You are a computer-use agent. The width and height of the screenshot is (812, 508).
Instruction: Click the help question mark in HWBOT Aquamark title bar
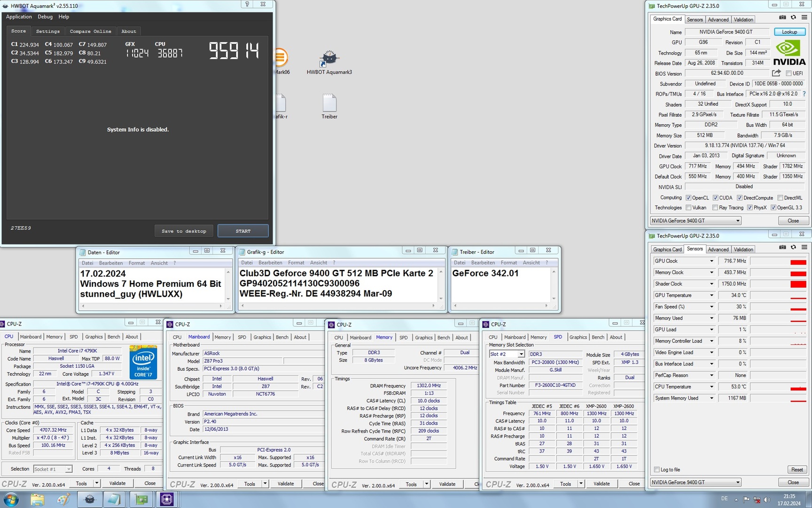(247, 4)
